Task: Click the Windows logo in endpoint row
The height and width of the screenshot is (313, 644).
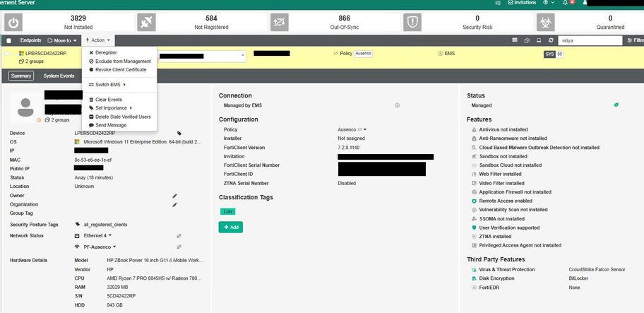Action: point(21,54)
